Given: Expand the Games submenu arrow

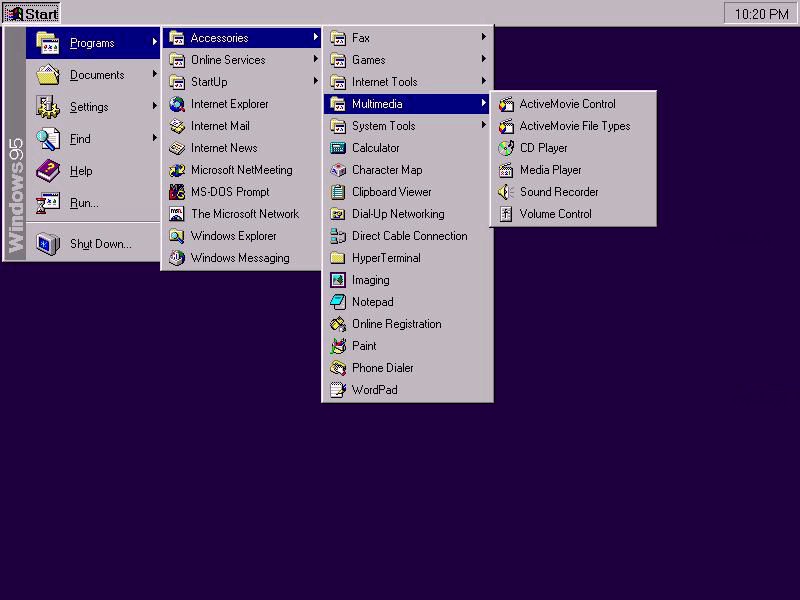Looking at the screenshot, I should pos(484,60).
